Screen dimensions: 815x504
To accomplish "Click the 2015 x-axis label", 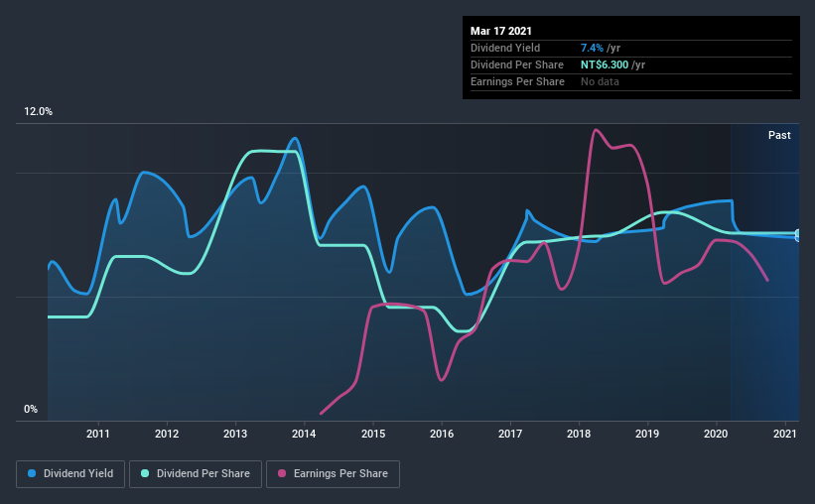I will click(373, 434).
